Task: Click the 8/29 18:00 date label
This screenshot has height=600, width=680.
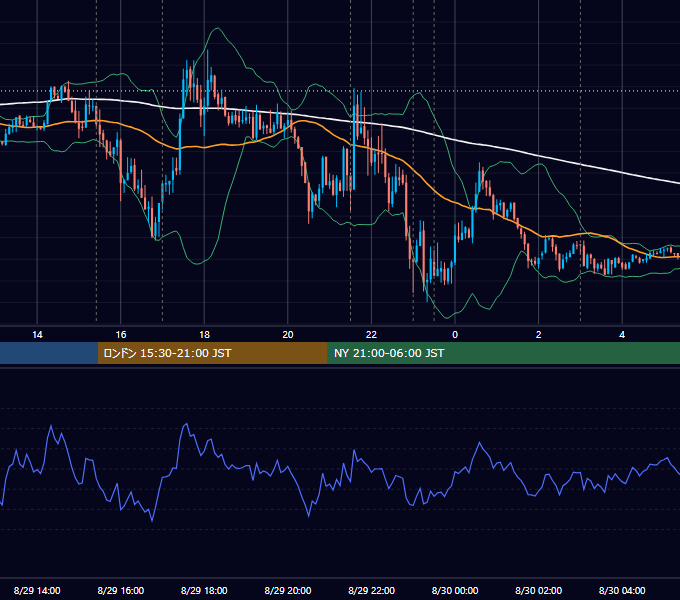Action: 204,590
